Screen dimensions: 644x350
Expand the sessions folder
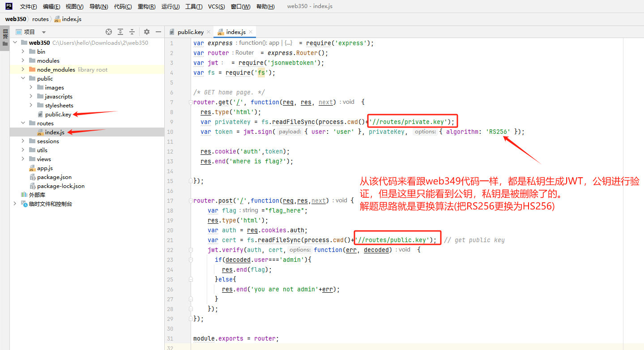tap(23, 141)
